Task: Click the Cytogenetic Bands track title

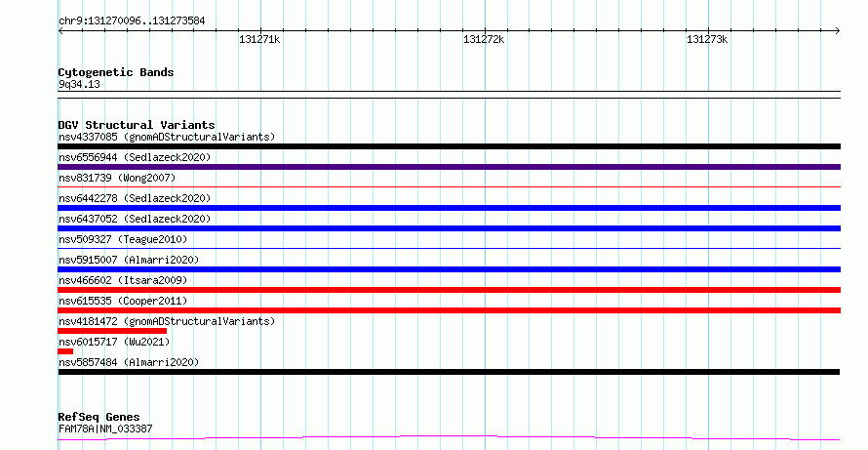Action: (x=116, y=72)
